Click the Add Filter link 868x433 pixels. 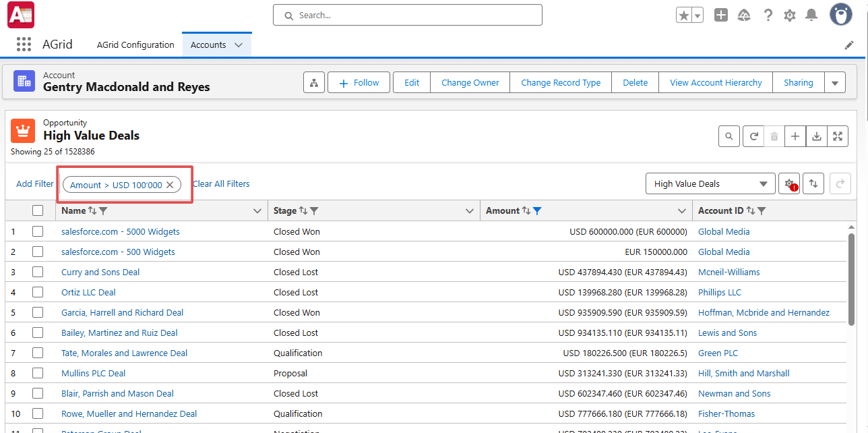35,183
